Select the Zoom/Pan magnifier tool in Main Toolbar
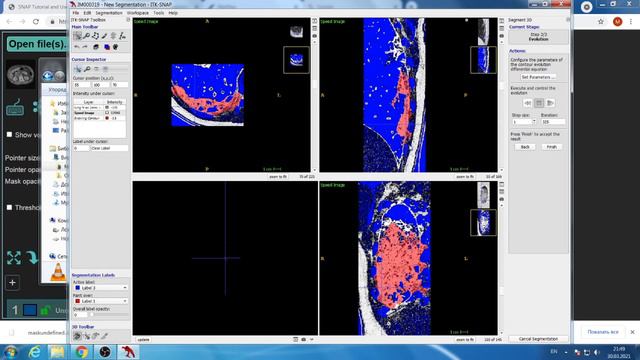This screenshot has width=640, height=360. coord(86,36)
